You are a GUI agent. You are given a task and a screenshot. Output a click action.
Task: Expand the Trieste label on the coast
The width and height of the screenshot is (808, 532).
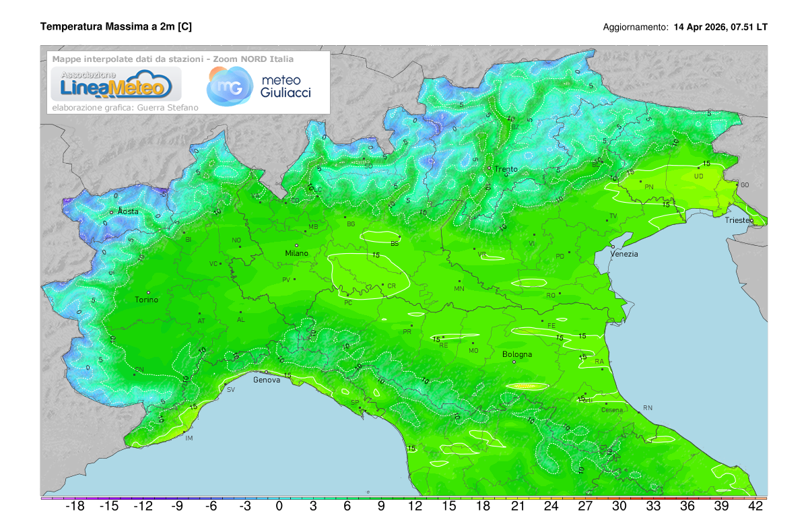point(738,220)
